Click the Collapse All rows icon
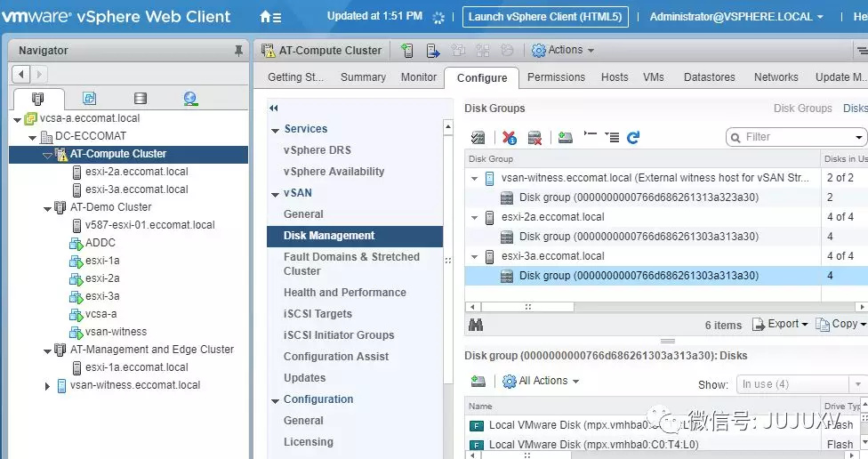Viewport: 868px width, 459px height. pos(591,134)
